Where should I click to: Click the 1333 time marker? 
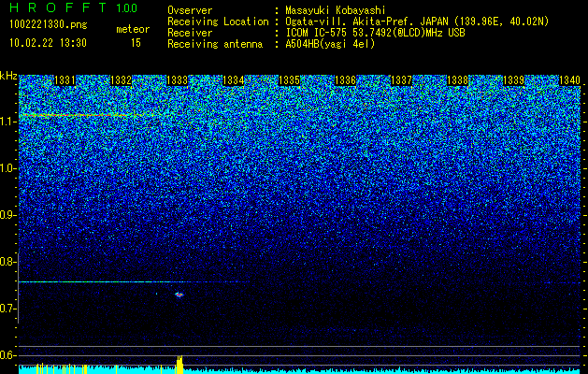(177, 80)
